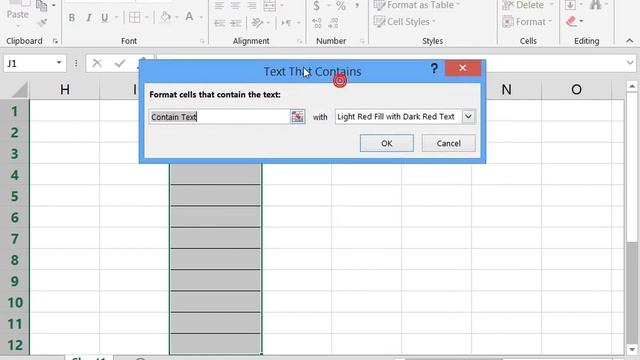
Task: Open the Light Red Fill format dropdown
Action: click(x=468, y=117)
